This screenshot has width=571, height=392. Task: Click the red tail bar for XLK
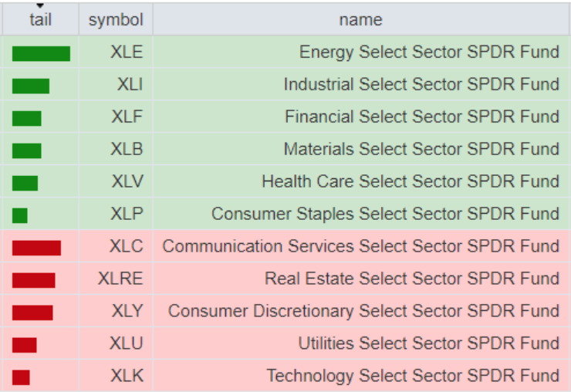pos(21,377)
